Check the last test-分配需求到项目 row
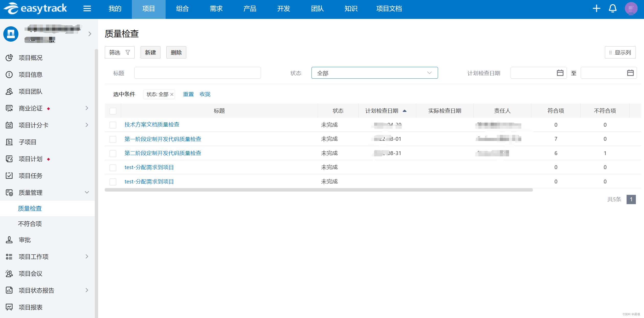 [113, 182]
